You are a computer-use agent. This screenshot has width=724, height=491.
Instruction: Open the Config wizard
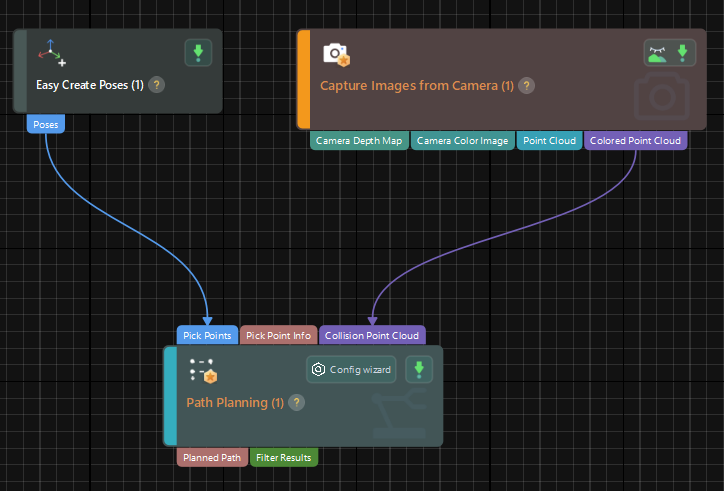[x=351, y=369]
